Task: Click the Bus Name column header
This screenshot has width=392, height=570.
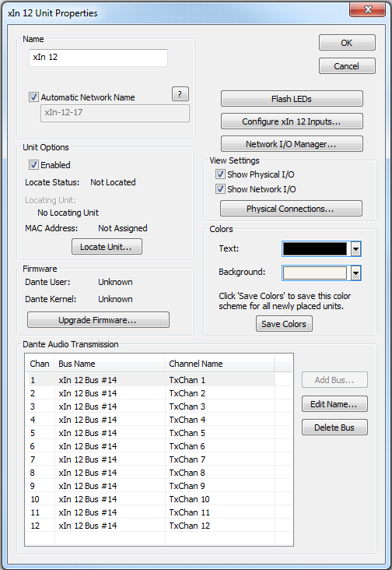Action: tap(110, 364)
